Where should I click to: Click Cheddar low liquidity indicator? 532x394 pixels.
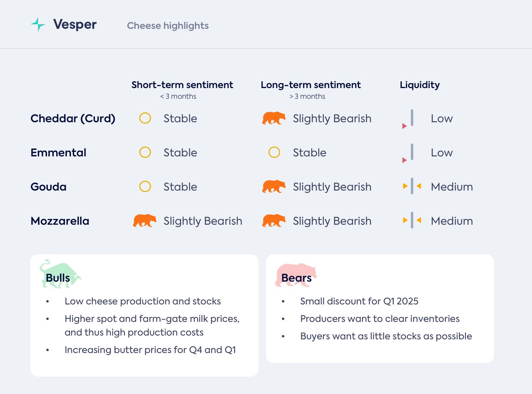(409, 119)
